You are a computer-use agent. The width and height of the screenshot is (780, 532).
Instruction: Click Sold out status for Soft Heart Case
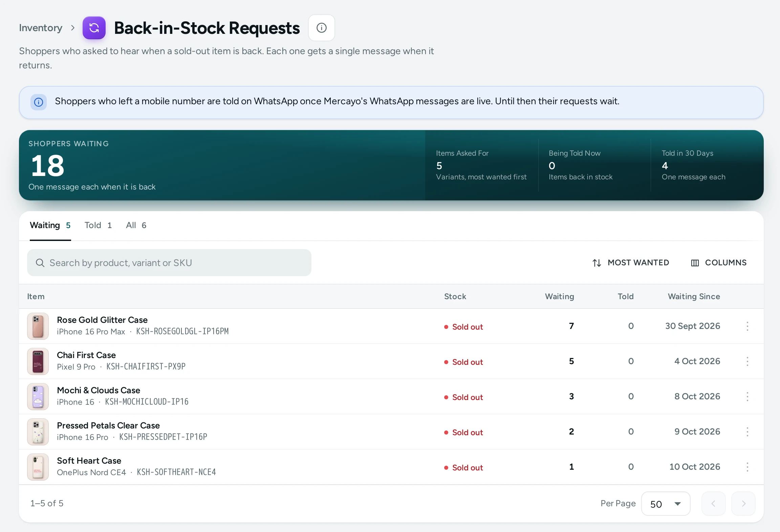pyautogui.click(x=463, y=468)
